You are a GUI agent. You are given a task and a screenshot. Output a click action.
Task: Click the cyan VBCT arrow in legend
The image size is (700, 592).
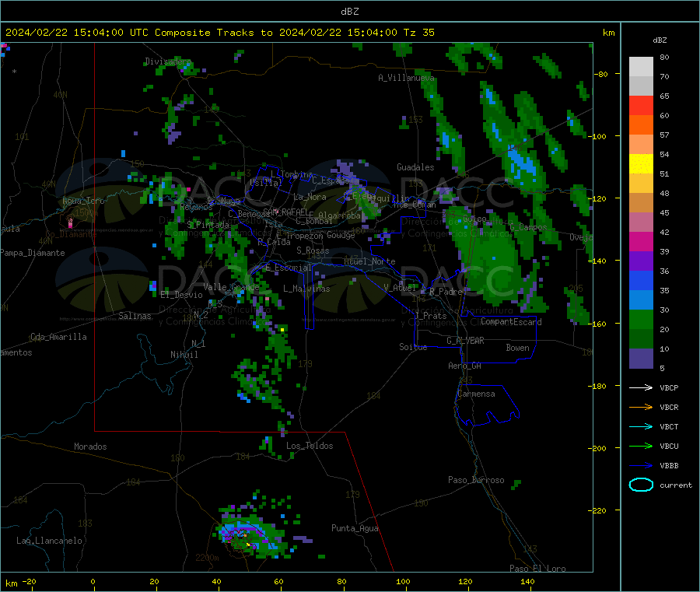641,426
